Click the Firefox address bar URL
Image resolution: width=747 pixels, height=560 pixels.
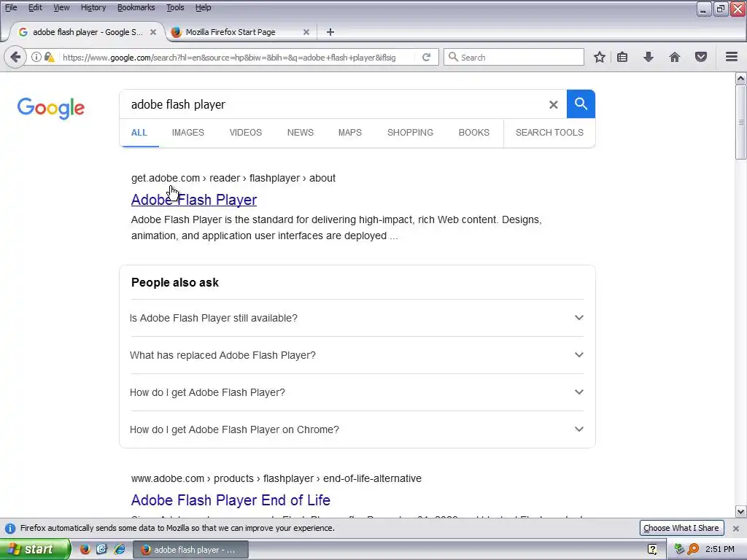point(230,58)
